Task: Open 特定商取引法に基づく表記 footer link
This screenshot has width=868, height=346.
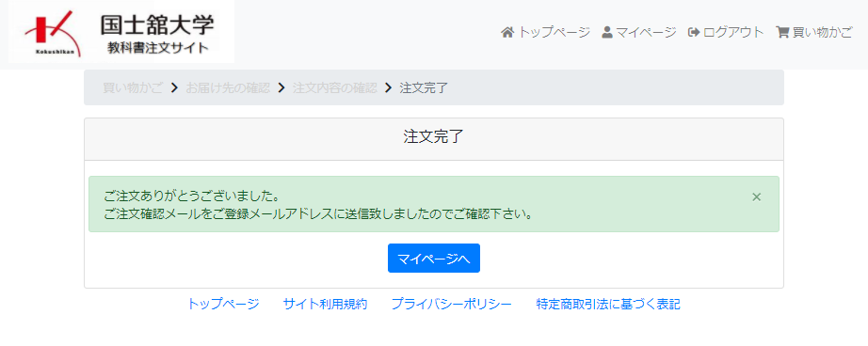Action: 608,304
